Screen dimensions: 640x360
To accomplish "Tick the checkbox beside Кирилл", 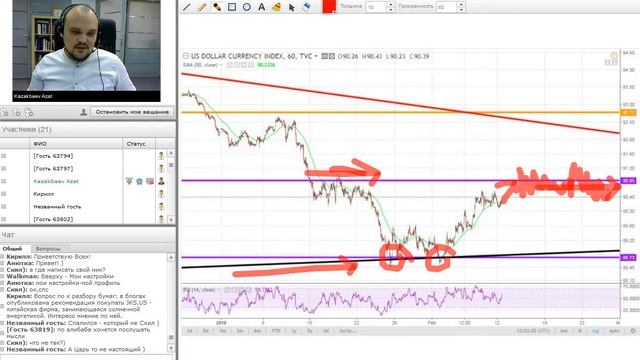I will [x=4, y=194].
